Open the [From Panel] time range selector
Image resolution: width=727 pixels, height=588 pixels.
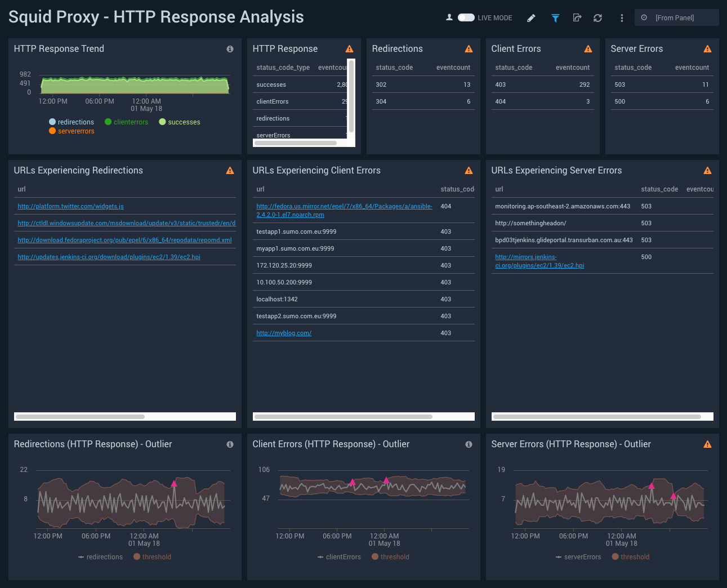click(x=676, y=18)
